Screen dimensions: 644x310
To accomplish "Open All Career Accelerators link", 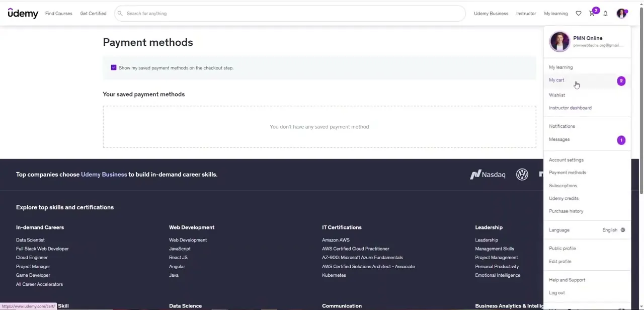I will click(39, 284).
